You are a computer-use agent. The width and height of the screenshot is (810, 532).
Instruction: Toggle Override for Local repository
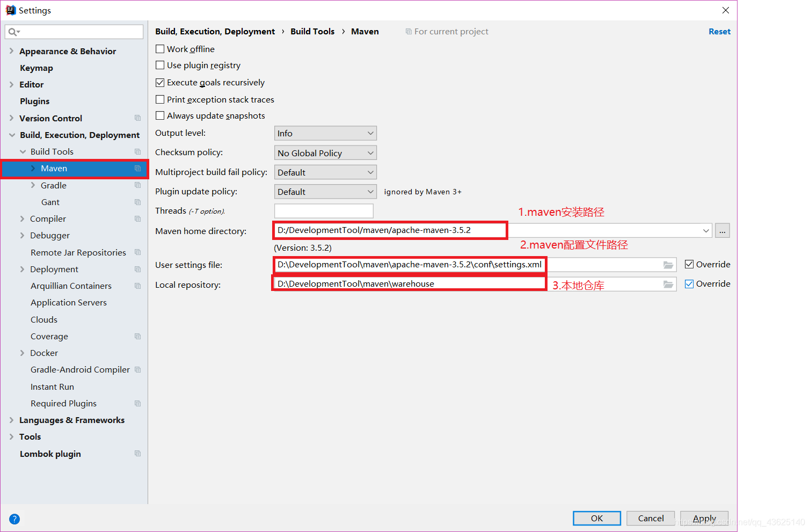[x=689, y=284]
